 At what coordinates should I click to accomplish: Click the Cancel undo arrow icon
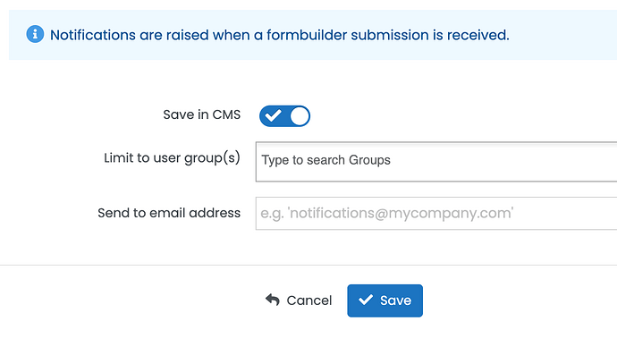[273, 300]
